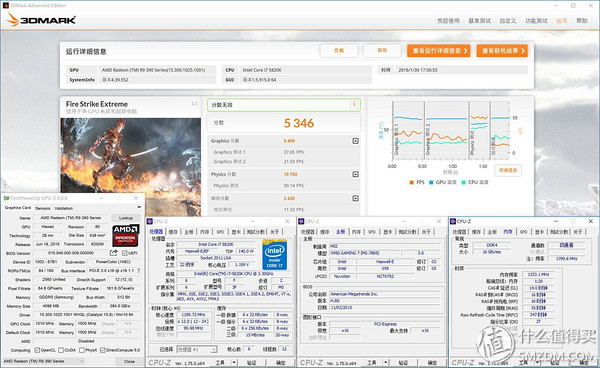The image size is (600, 368).
Task: Open 帮助 in the 3DMark top navigation
Action: click(x=582, y=21)
